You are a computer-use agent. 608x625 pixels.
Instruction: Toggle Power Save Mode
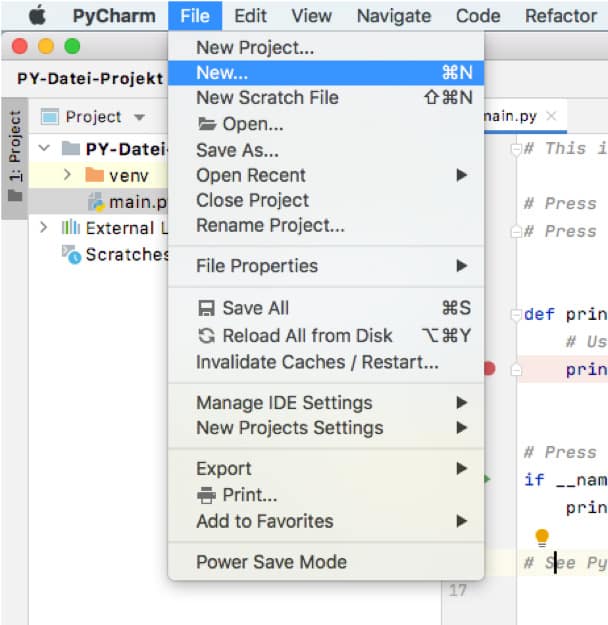pos(326,562)
